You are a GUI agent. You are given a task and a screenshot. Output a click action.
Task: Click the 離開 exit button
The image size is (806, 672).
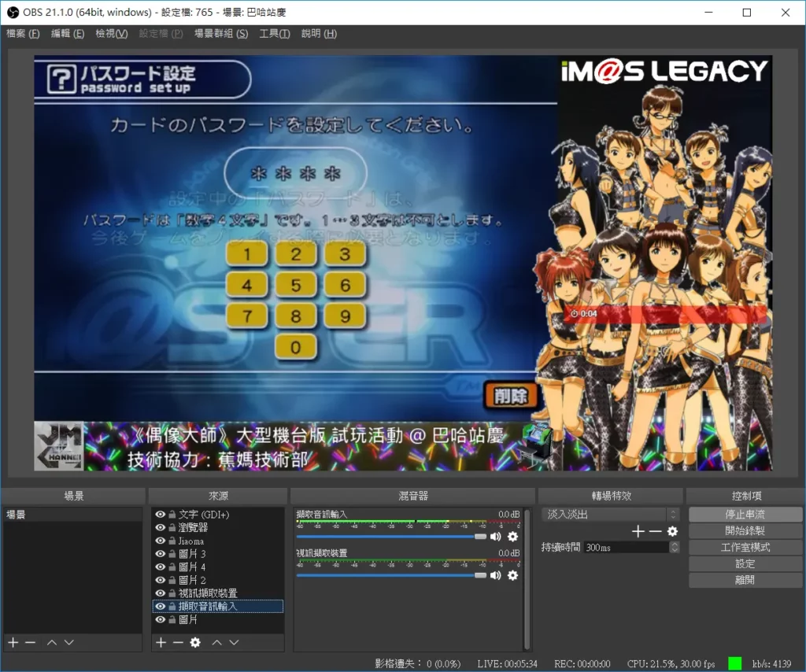click(745, 580)
